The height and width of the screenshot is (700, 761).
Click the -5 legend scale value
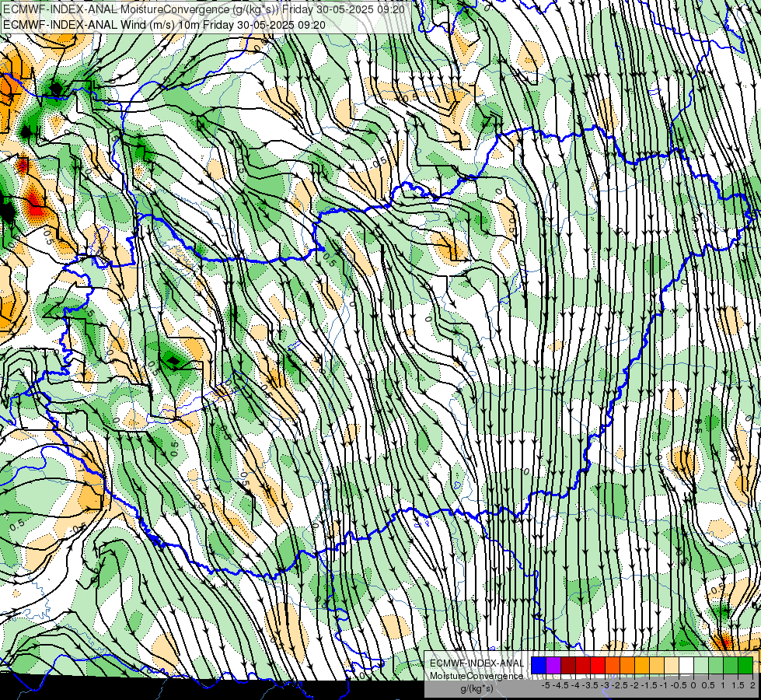coord(546,685)
